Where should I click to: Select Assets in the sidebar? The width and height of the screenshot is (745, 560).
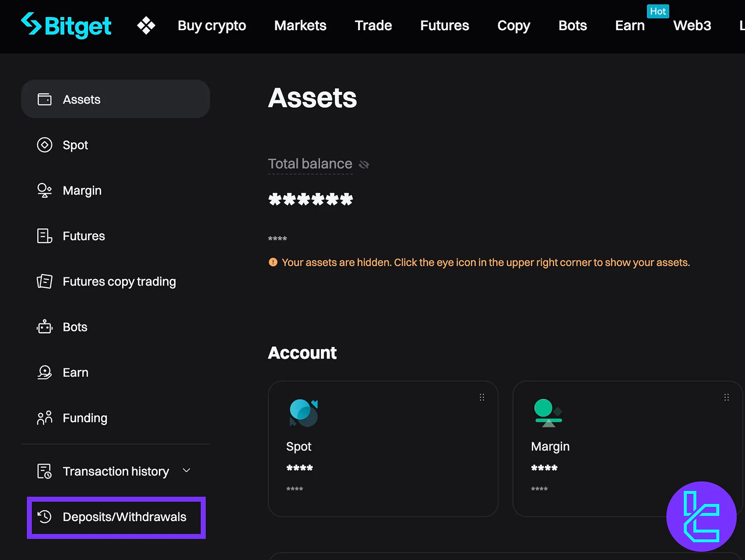click(115, 99)
